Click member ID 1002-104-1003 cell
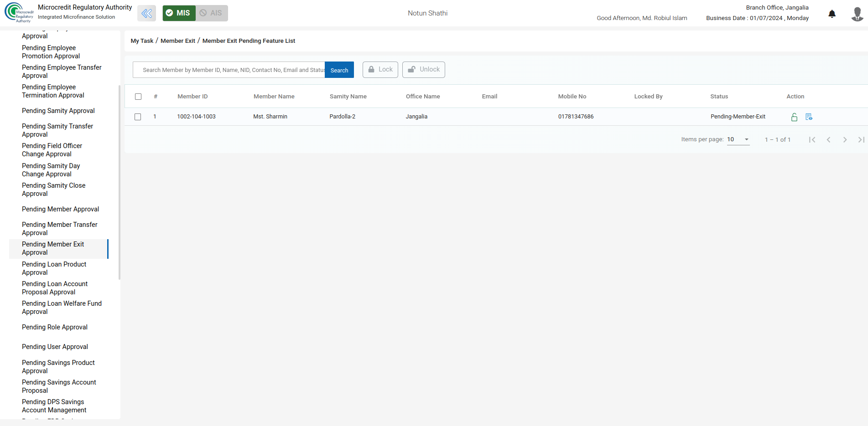868x426 pixels. click(x=196, y=117)
